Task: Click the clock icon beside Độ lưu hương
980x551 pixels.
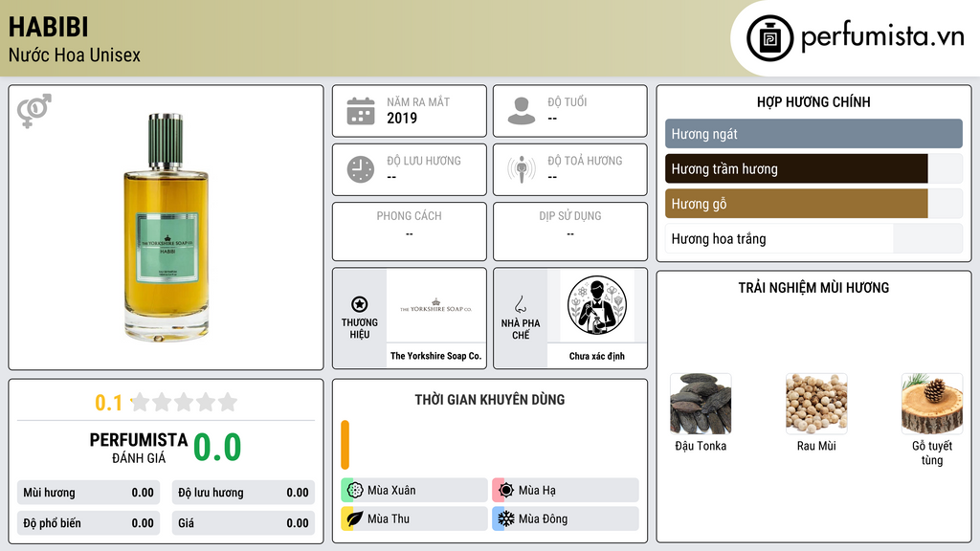Action: (361, 169)
